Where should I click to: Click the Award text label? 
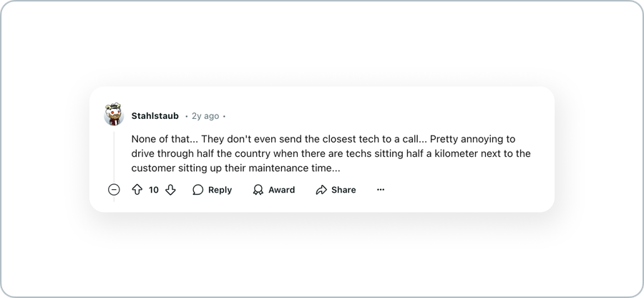coord(281,190)
